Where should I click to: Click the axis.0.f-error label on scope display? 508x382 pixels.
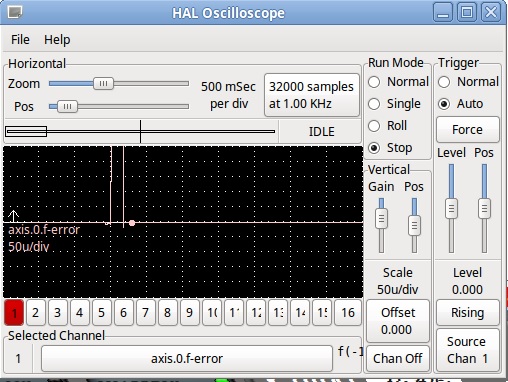tap(44, 230)
